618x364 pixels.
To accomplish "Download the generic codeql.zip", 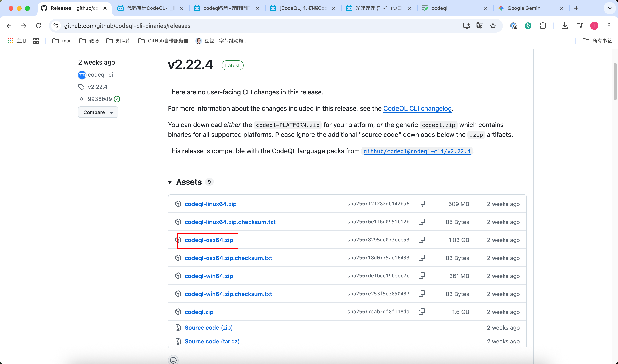I will click(x=199, y=312).
